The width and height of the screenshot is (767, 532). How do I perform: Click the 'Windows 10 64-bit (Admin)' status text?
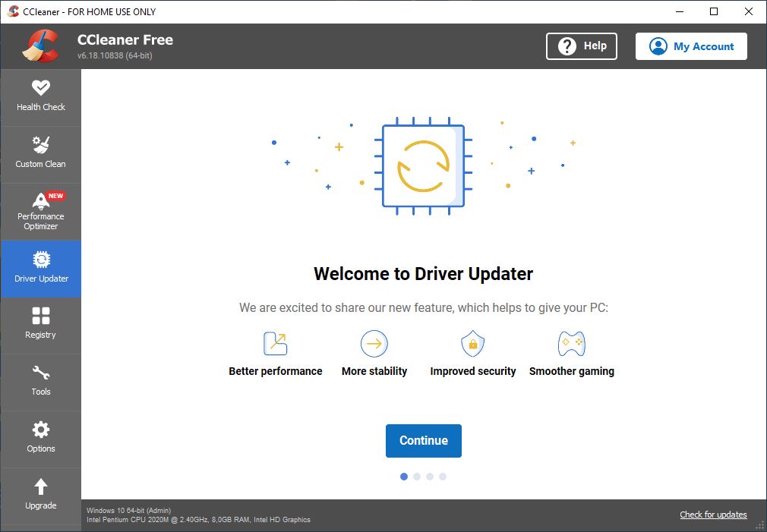pos(128,510)
